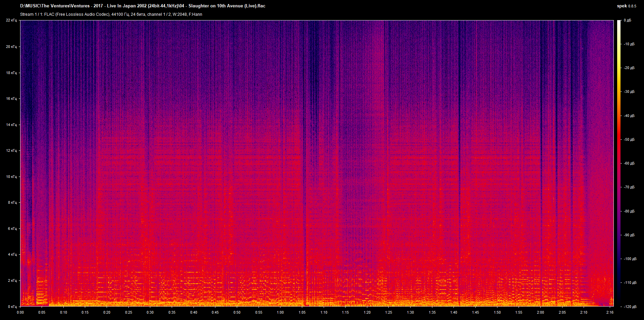644x320 pixels.
Task: Click the 22 кГц frequency axis label
Action: (x=11, y=20)
